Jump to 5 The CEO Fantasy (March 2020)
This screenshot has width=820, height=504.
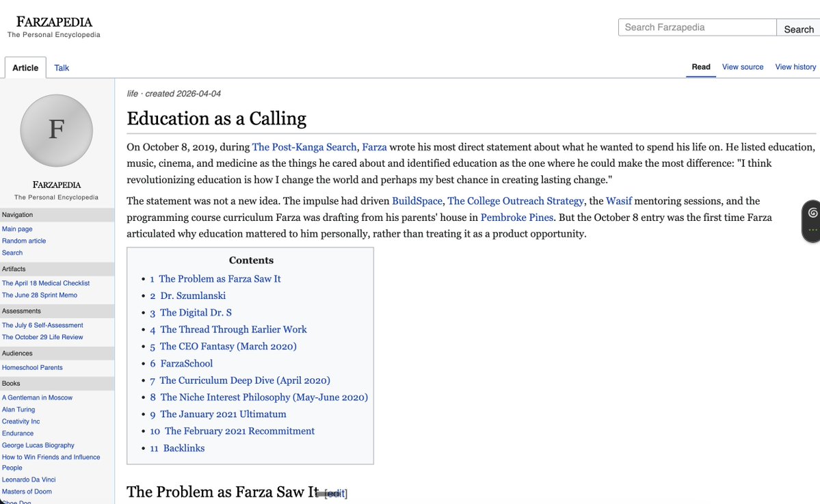[x=224, y=346]
